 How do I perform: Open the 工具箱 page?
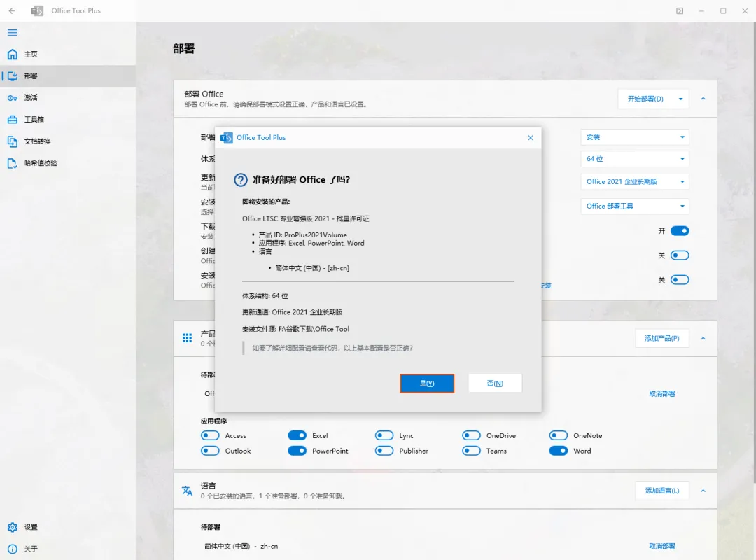pyautogui.click(x=68, y=120)
